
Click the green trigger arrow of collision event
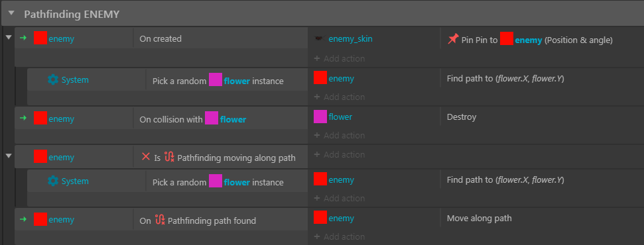[x=23, y=118]
